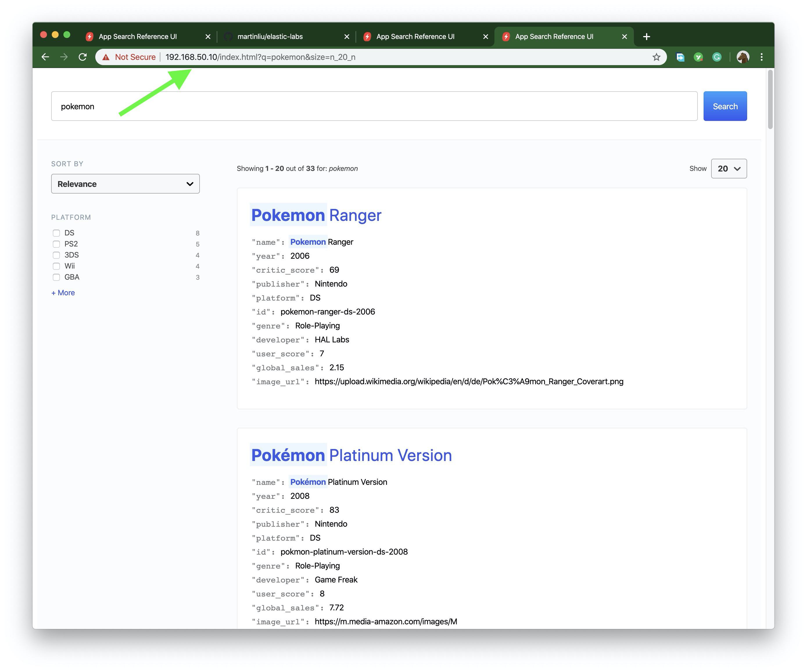Open a new tab with plus icon

pos(646,37)
